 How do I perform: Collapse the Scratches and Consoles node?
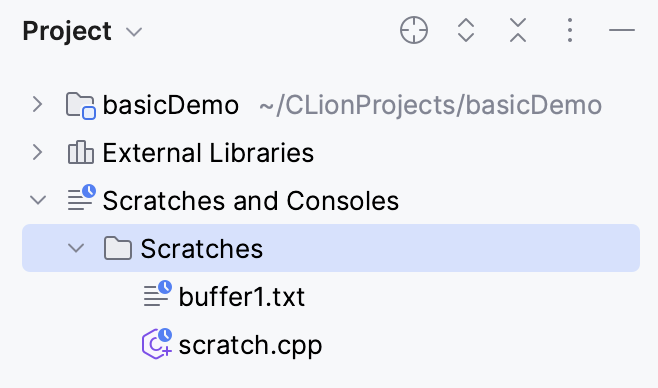coord(38,200)
